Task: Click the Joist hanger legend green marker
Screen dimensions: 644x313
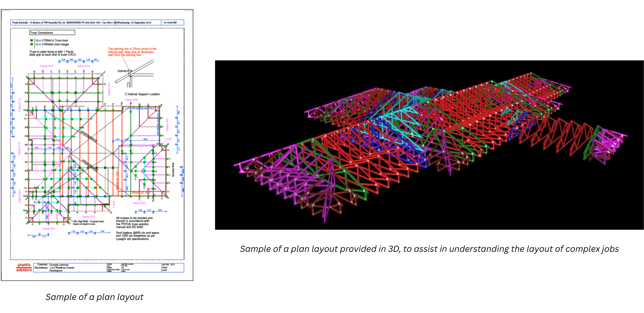Action: 32,44
